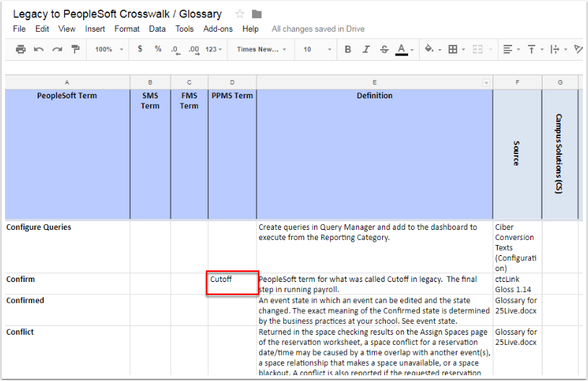The width and height of the screenshot is (588, 381).
Task: Move document with folder icon
Action: [x=256, y=14]
